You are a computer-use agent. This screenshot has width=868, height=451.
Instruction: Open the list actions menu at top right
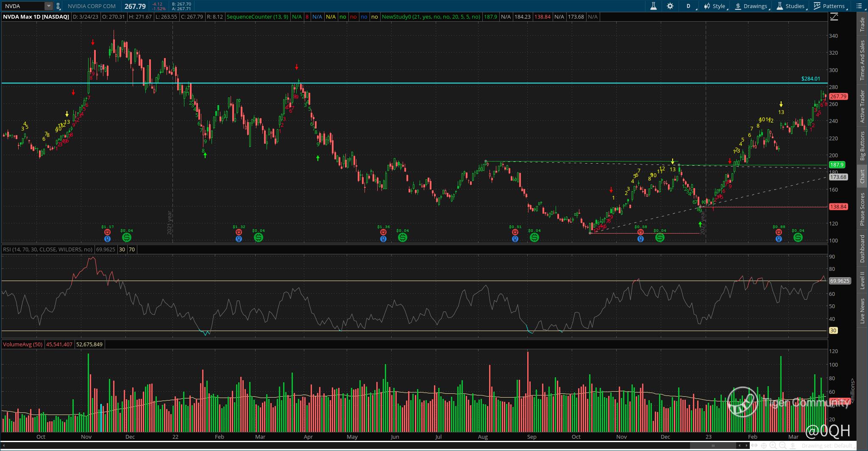(860, 6)
